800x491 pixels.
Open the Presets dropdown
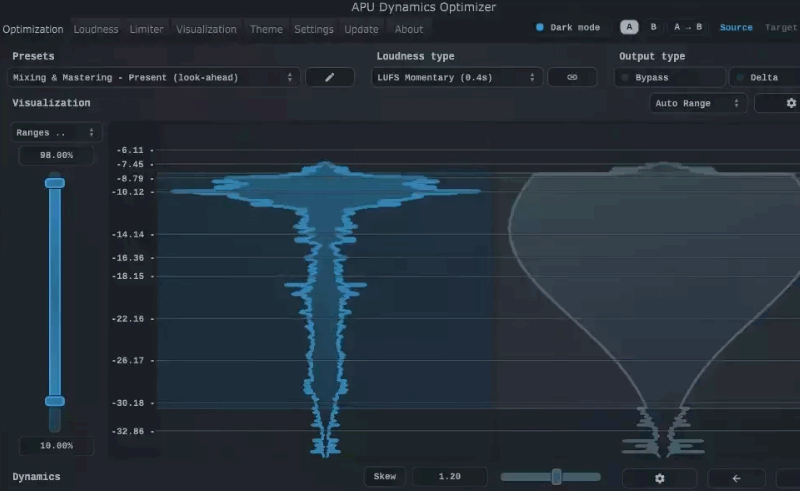(153, 77)
